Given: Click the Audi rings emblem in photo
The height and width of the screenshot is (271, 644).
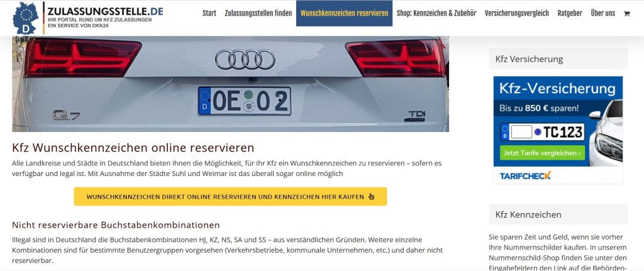Looking at the screenshot, I should point(245,59).
